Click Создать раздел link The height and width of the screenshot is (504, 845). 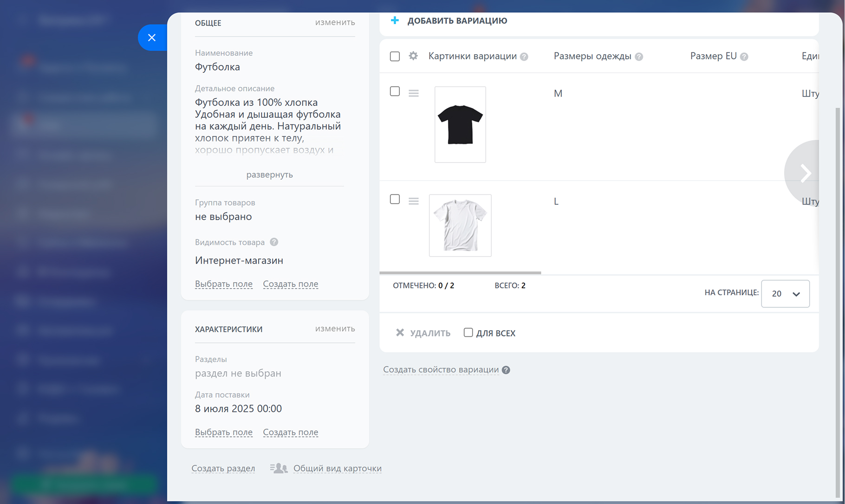[223, 468]
